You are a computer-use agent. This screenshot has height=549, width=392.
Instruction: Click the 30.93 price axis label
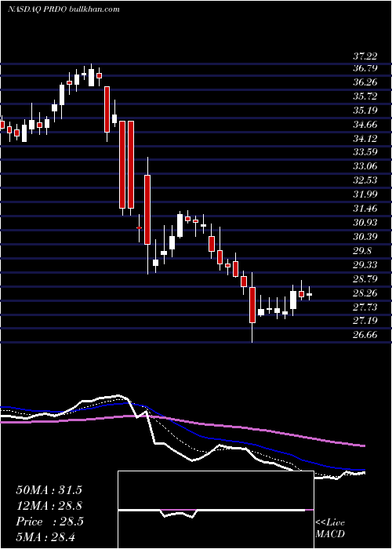coord(365,223)
